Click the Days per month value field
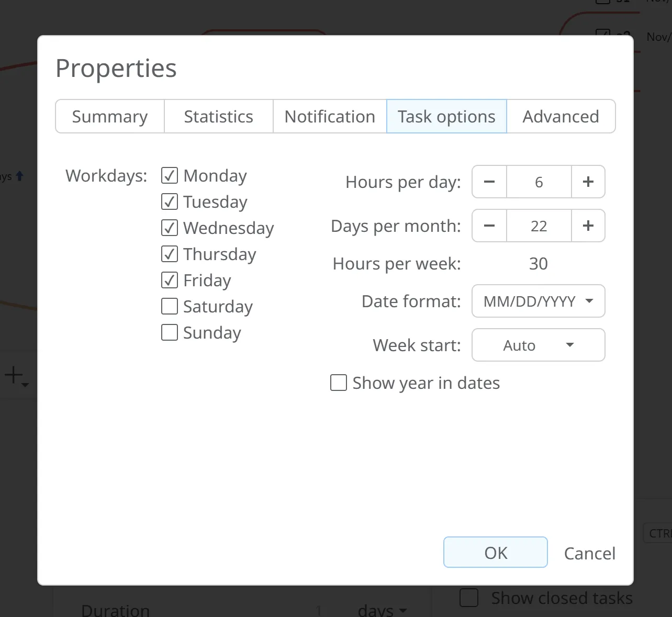672x617 pixels. tap(539, 226)
